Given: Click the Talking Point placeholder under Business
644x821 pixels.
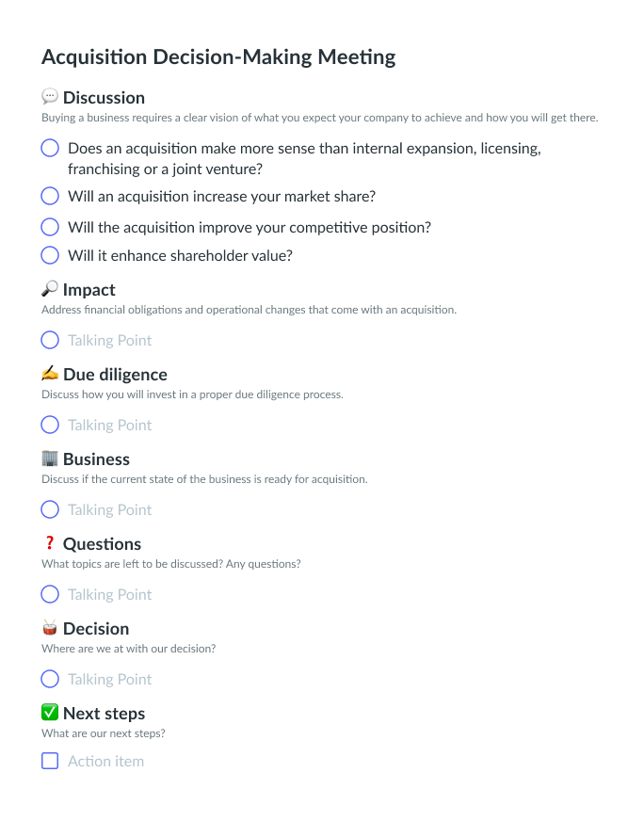Looking at the screenshot, I should [109, 509].
